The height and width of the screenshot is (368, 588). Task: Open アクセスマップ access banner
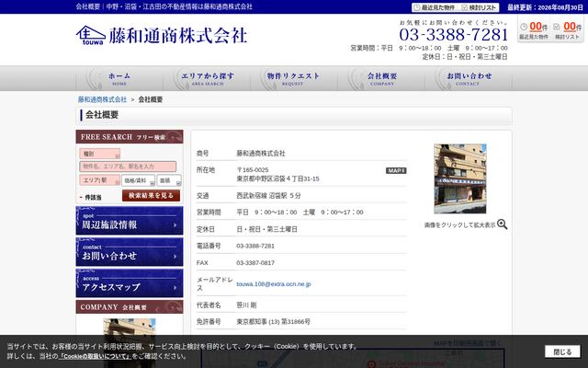[x=130, y=283]
